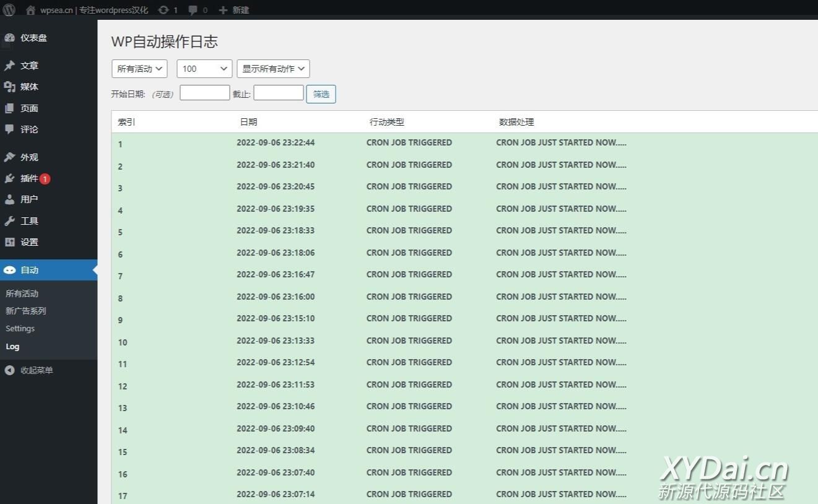Click the updates refresh icon
The image size is (818, 504).
point(163,10)
